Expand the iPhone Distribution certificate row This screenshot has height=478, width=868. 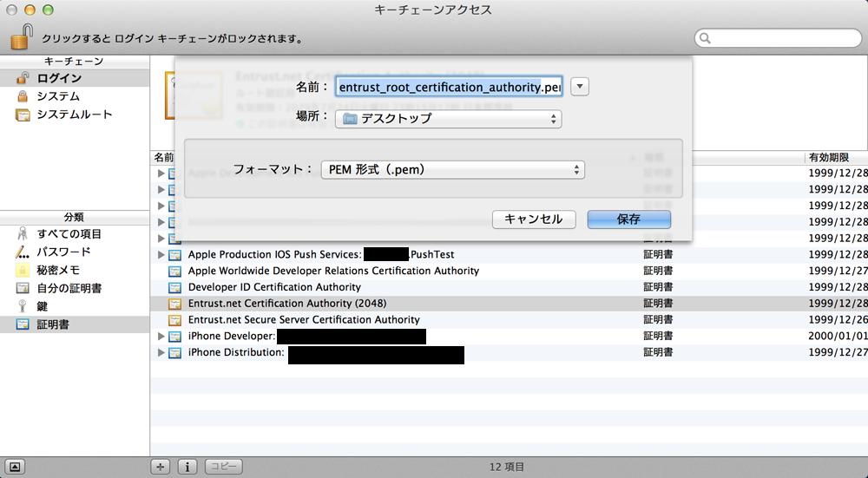pyautogui.click(x=161, y=352)
